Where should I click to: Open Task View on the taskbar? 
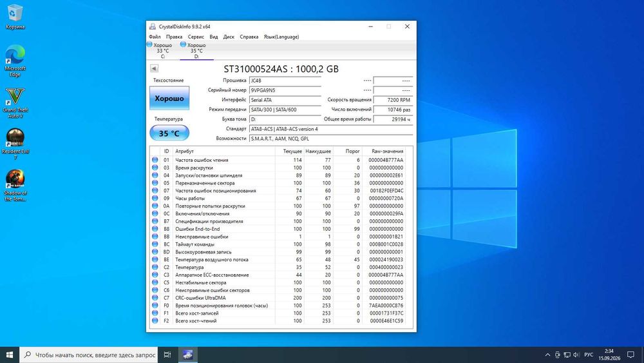tap(167, 355)
